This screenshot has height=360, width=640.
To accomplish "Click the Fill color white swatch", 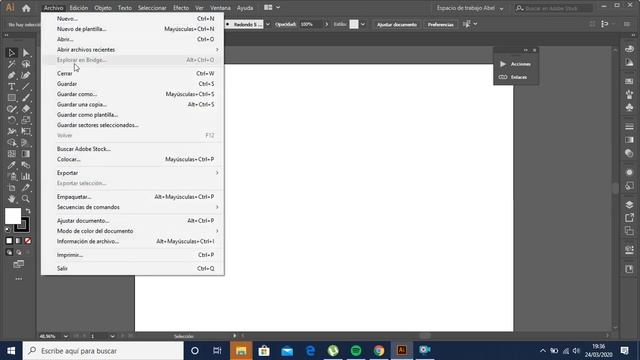I will click(13, 216).
